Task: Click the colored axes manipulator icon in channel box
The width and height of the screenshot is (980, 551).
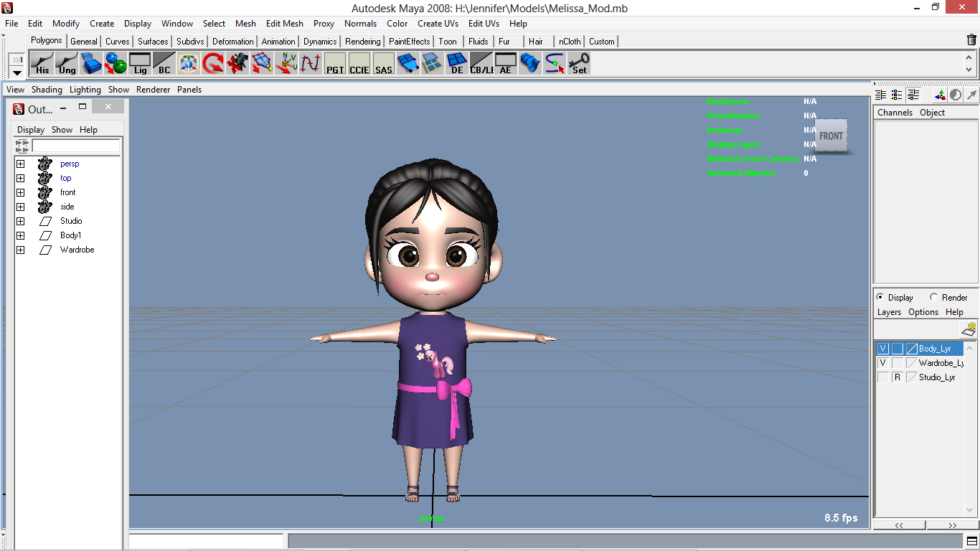Action: pos(940,95)
